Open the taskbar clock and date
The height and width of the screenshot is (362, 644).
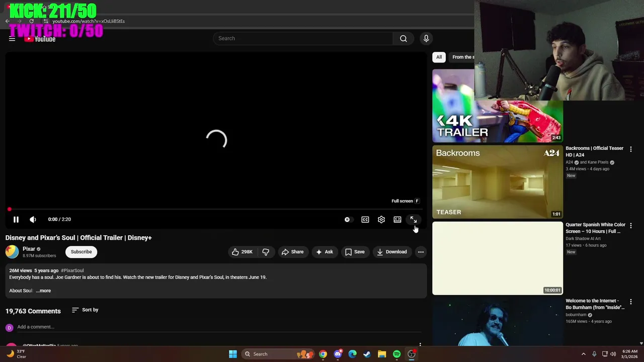tap(629, 354)
